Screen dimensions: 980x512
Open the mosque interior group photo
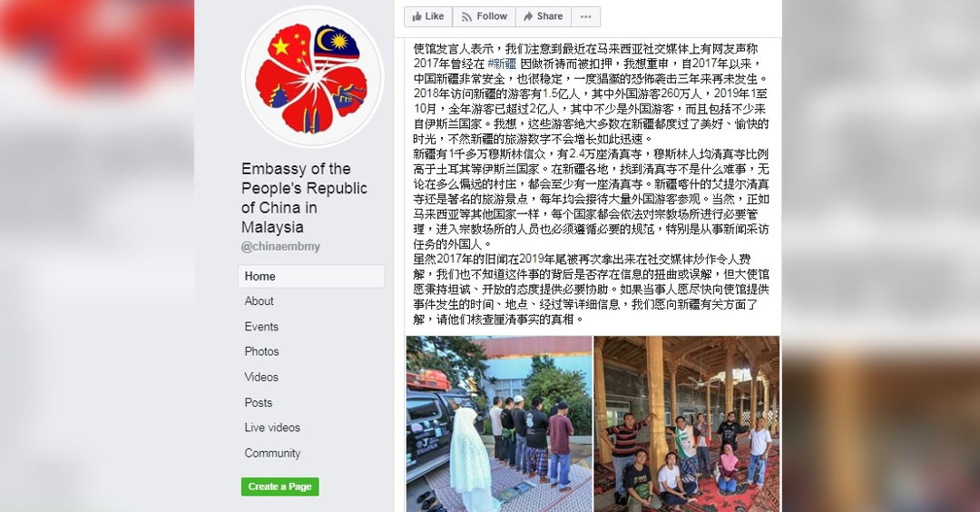pos(687,424)
